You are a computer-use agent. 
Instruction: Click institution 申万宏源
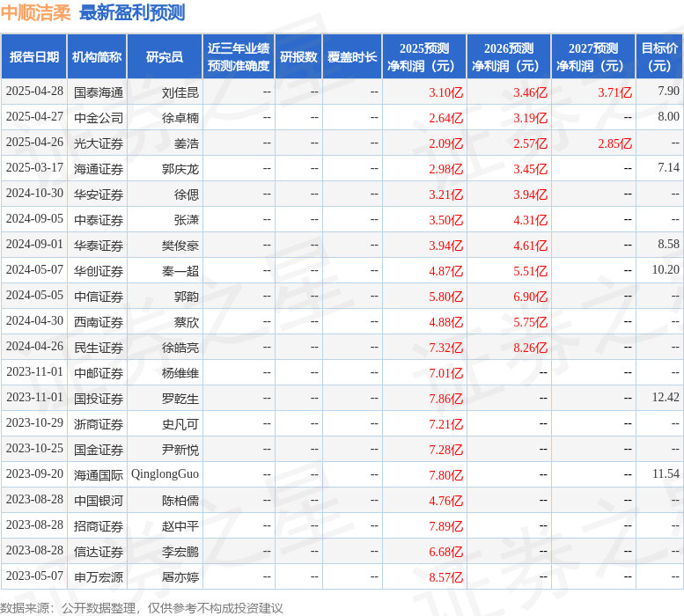coord(99,577)
